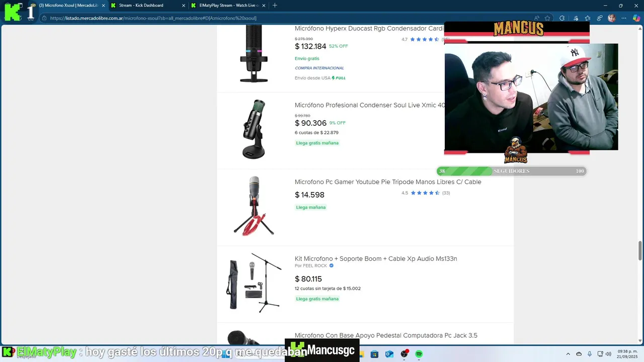Open OBS Studio from taskbar
This screenshot has height=362, width=644.
(404, 354)
